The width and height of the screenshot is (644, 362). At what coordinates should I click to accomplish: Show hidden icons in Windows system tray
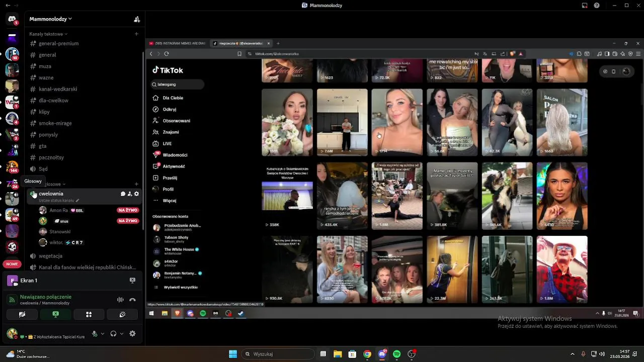click(x=572, y=354)
